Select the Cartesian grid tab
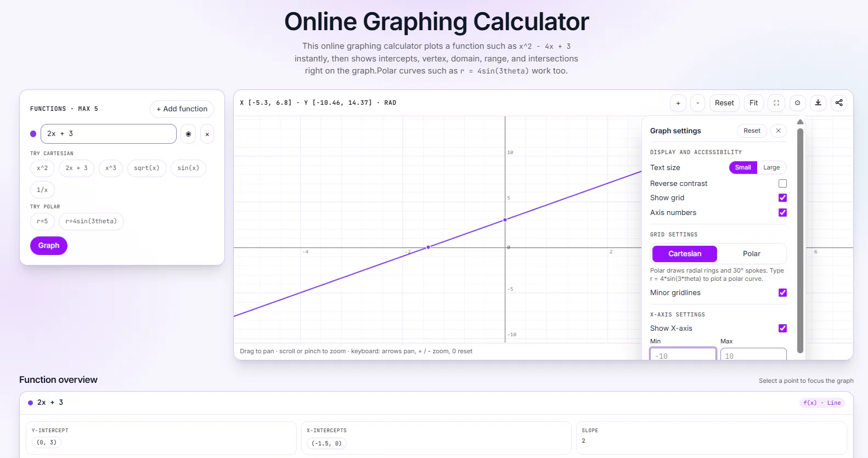 pos(685,254)
